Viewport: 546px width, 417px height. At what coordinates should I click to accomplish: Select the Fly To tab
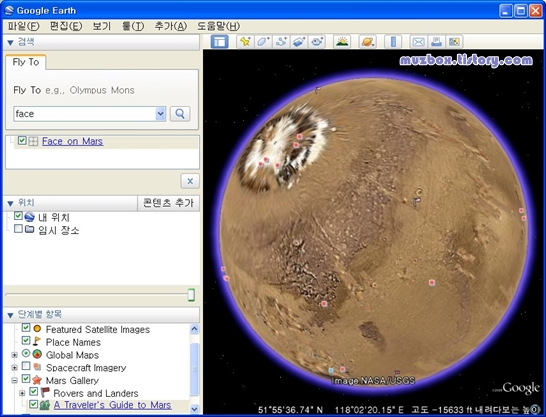[25, 62]
